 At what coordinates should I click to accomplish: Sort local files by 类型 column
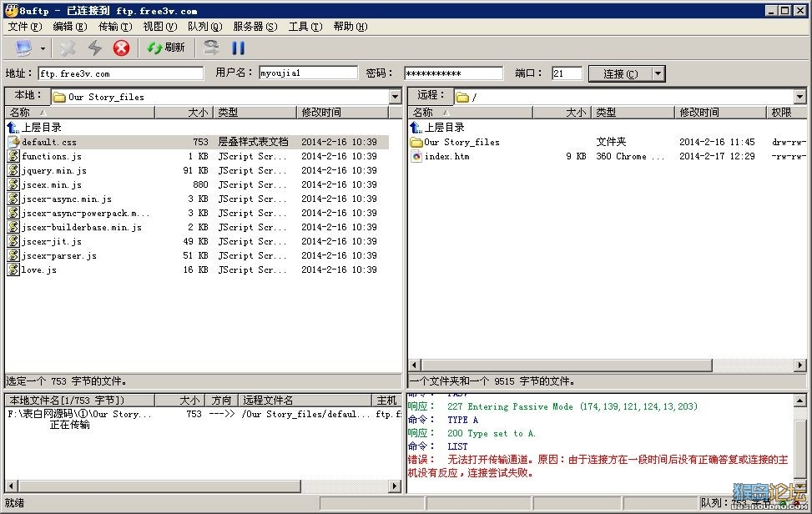(255, 113)
